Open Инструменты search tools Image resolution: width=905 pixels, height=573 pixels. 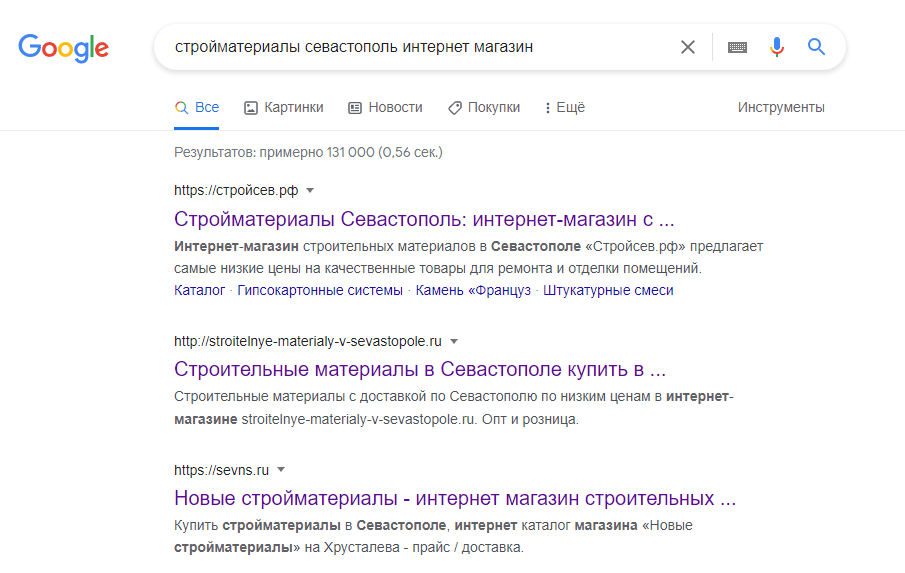[x=781, y=107]
